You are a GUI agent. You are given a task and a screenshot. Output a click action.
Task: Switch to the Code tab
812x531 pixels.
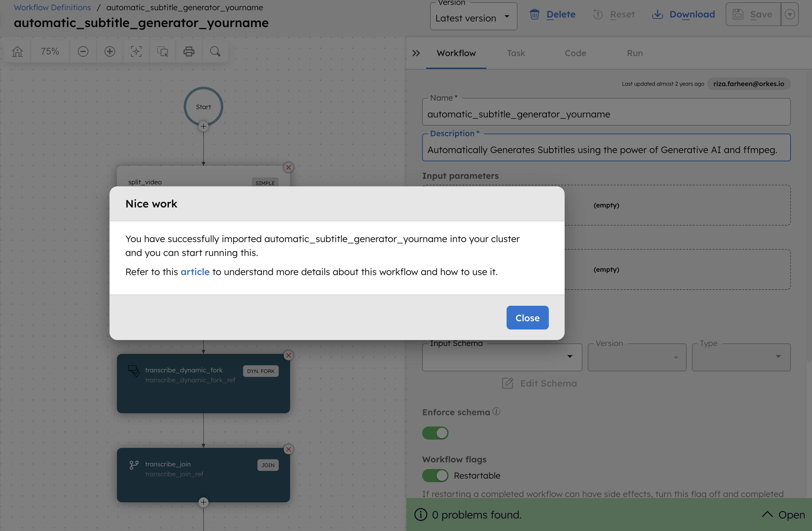point(575,53)
